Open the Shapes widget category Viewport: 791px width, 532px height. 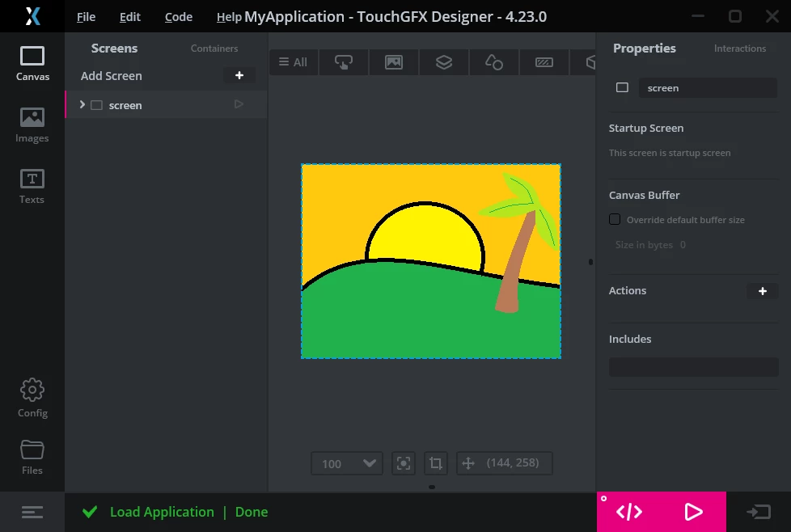[x=494, y=62]
